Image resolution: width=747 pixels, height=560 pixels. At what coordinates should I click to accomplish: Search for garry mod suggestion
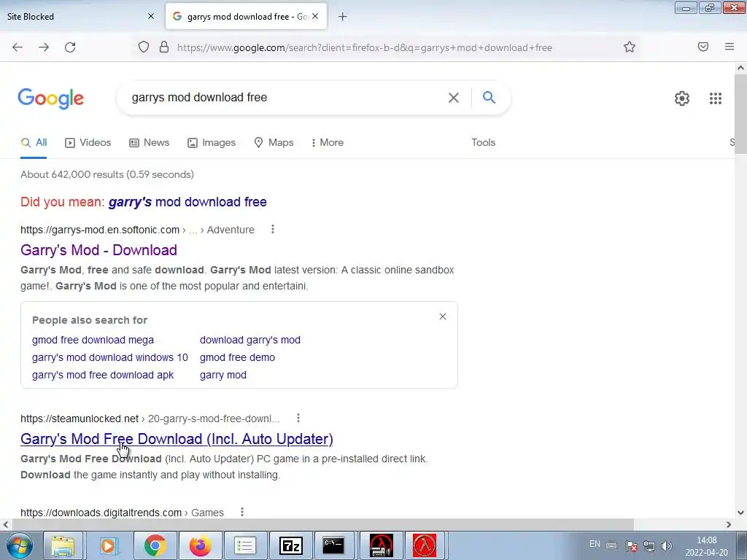[223, 375]
